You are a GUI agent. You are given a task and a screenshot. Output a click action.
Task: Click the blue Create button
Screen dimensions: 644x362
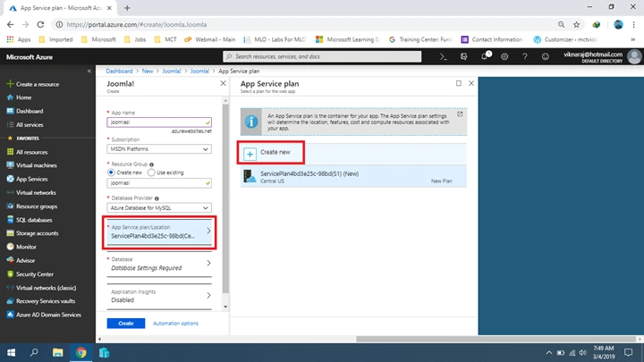point(126,324)
